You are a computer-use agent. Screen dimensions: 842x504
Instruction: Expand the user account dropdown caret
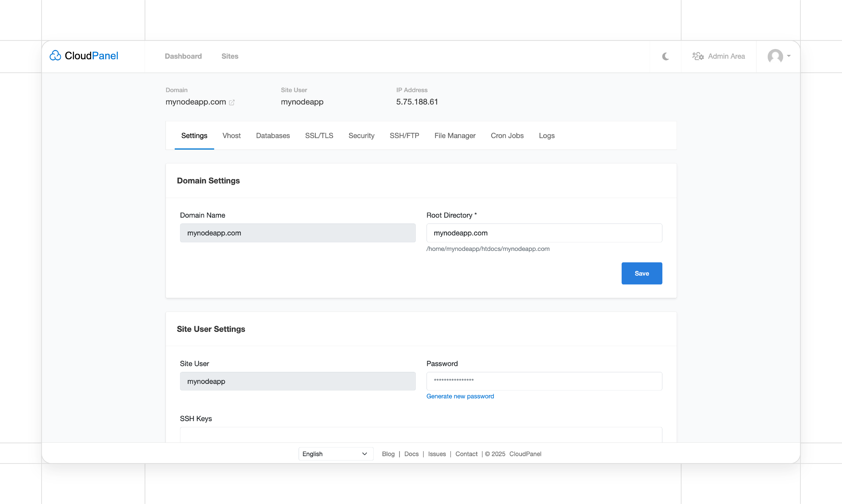(789, 56)
